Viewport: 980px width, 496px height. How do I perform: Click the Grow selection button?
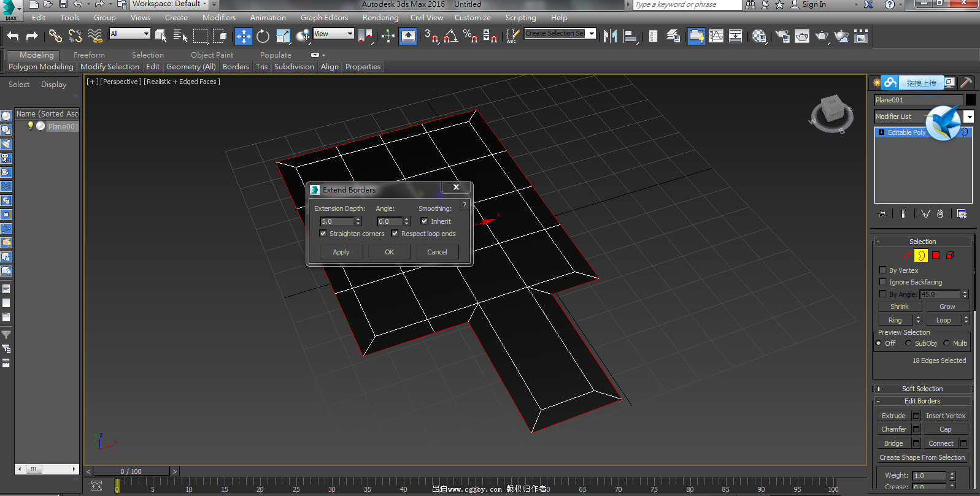[x=947, y=307]
